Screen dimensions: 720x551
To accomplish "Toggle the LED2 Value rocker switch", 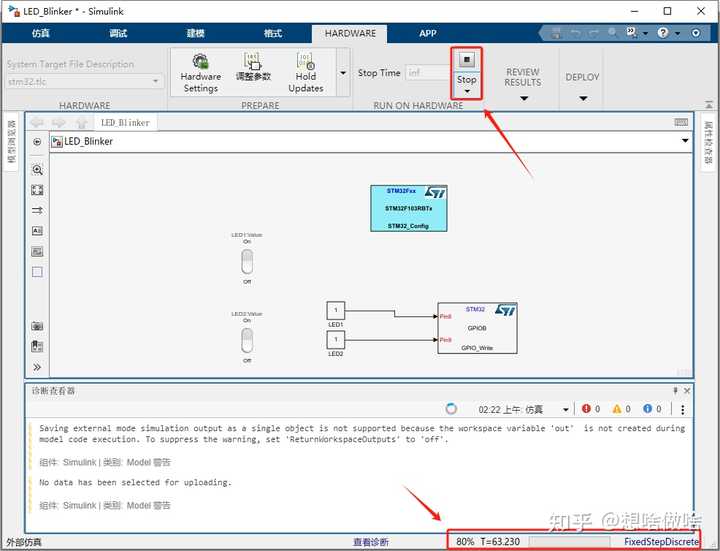I will [247, 340].
